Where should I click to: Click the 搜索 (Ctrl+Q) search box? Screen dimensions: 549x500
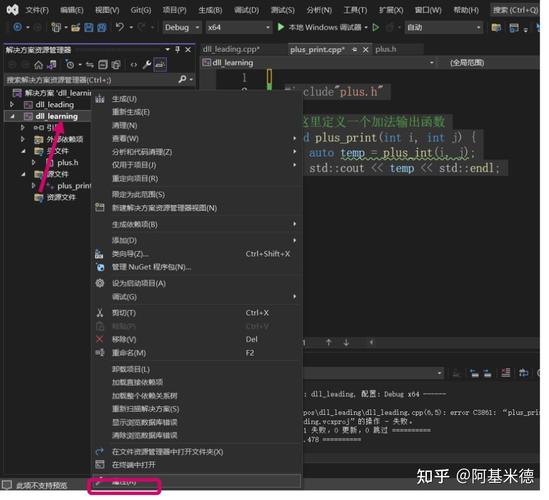pos(515,10)
